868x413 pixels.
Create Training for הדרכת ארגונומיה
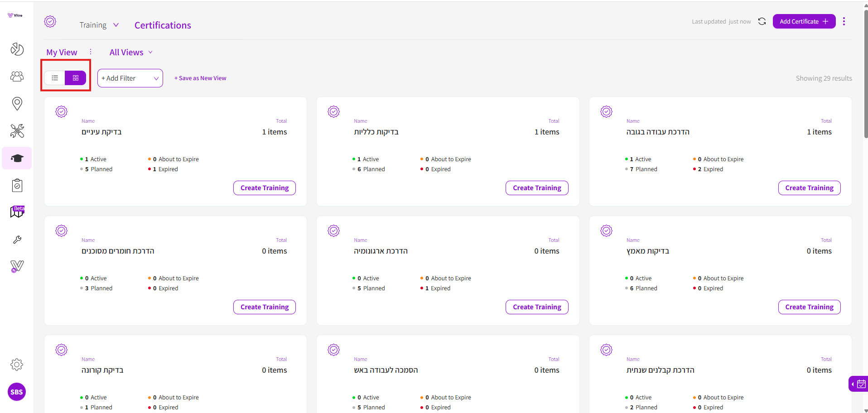[537, 307]
